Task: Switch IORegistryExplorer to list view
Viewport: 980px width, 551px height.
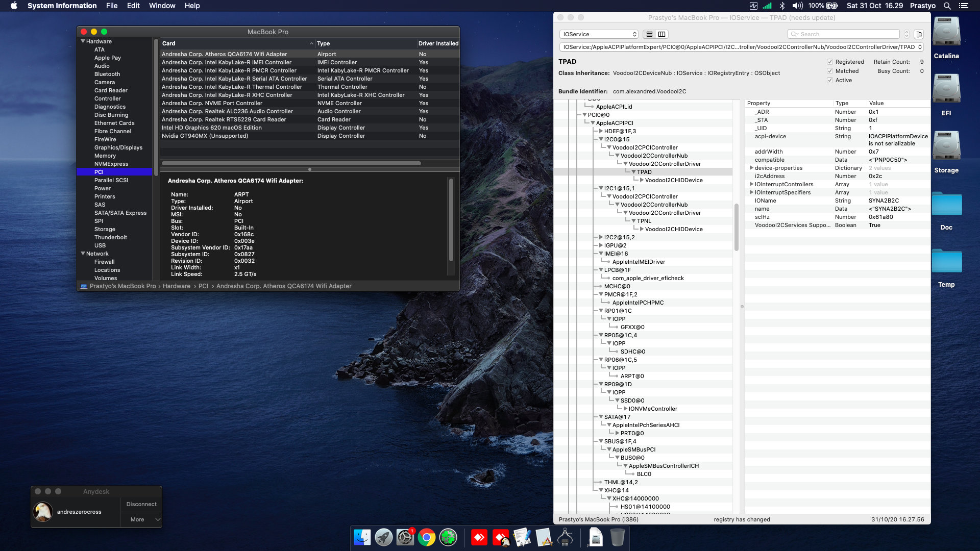Action: coord(649,34)
